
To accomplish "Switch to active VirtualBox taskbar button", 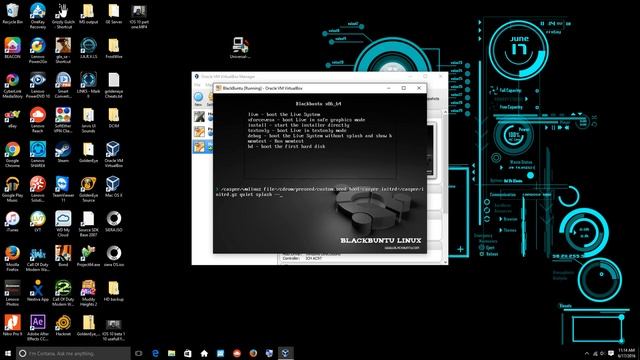I will [285, 353].
